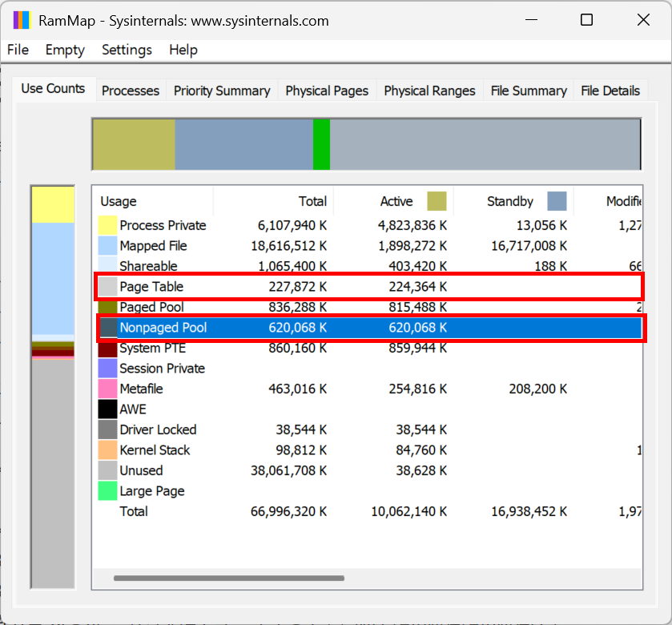672x625 pixels.
Task: Click the AWE black swatch
Action: [x=107, y=409]
